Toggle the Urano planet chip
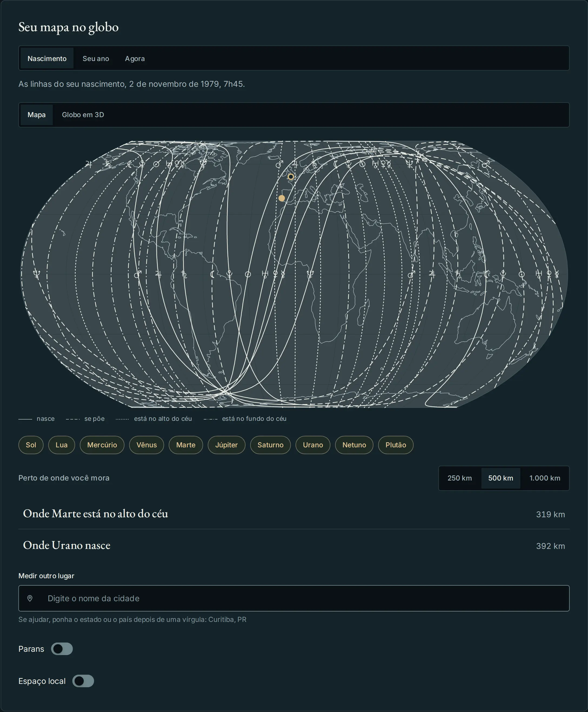Screen dimensions: 588x712 [313, 445]
